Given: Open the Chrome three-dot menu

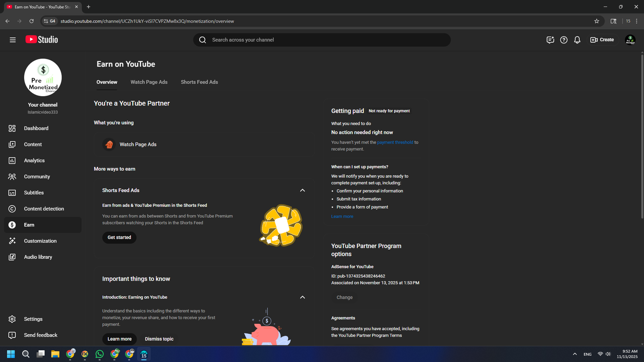Looking at the screenshot, I should [x=637, y=21].
